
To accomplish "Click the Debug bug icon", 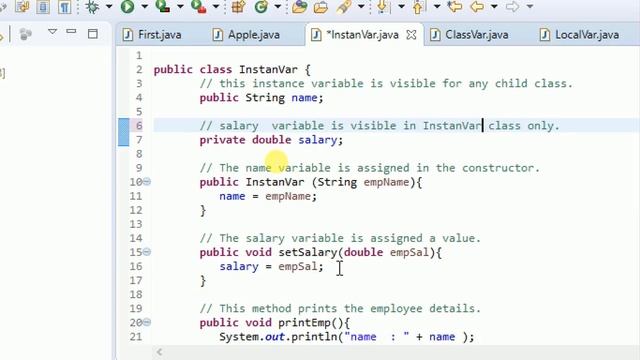I will coord(92,7).
